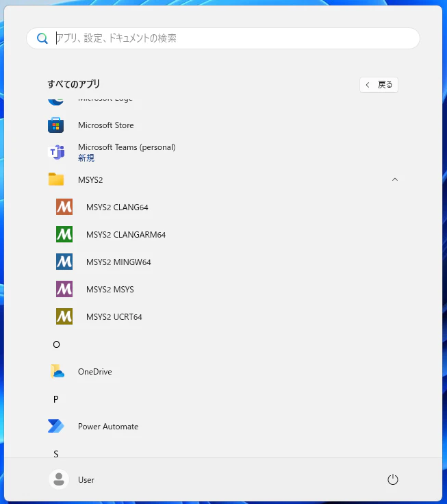Click the 'Power Automate' app name
This screenshot has width=447, height=504.
(108, 427)
